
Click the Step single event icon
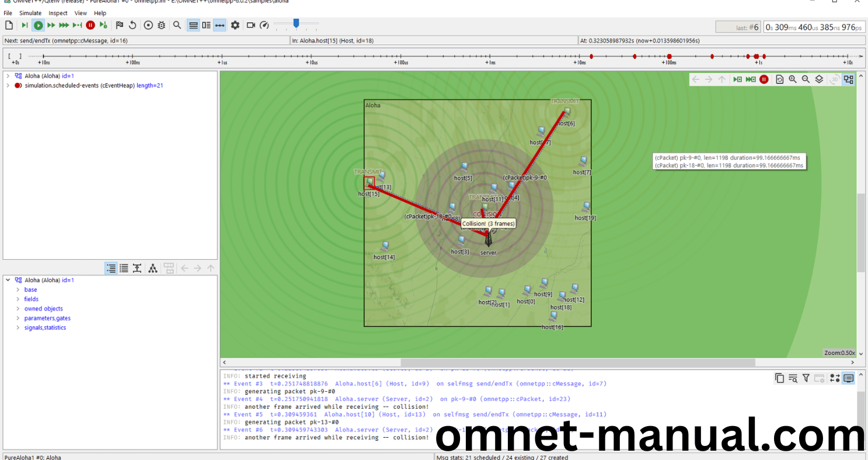pos(25,25)
